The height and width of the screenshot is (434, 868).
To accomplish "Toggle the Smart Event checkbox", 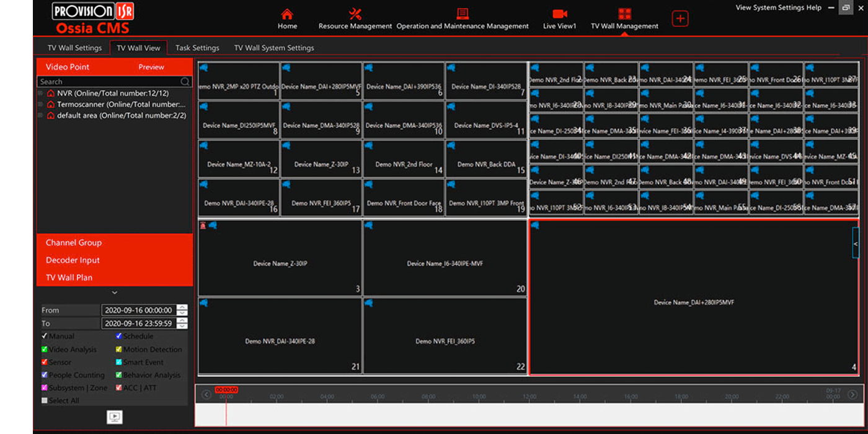I will (x=119, y=362).
